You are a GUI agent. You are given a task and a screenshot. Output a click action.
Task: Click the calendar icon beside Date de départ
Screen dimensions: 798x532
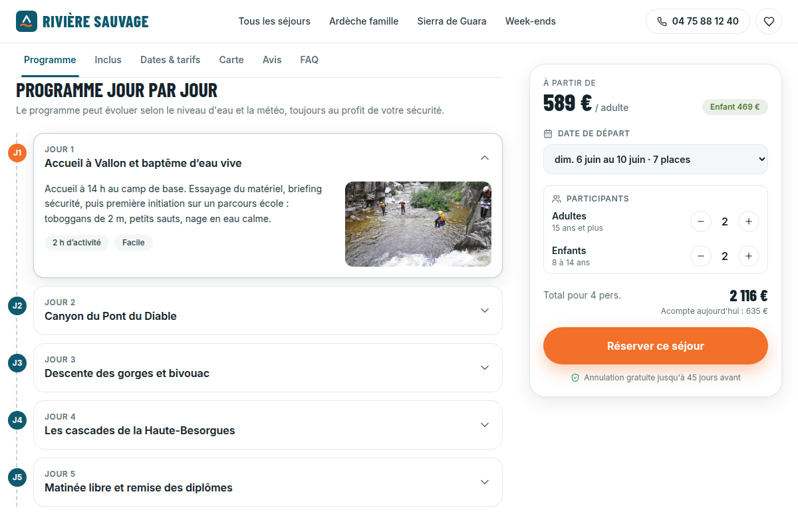(x=548, y=134)
